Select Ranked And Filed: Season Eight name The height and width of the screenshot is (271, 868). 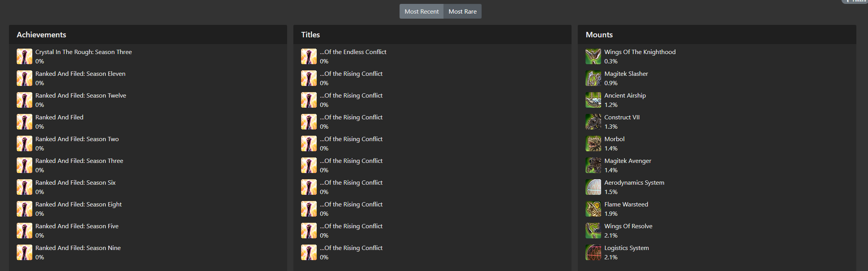pos(79,205)
